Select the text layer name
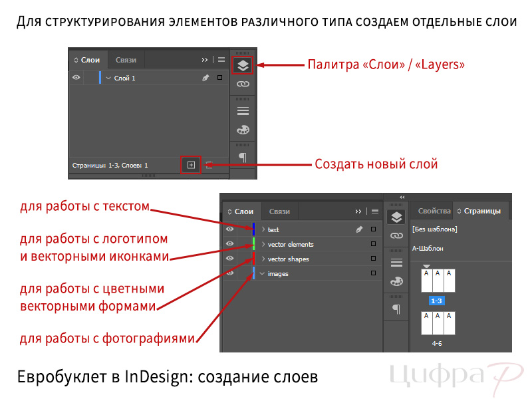Screen dimensions: 532x399 [x=273, y=229]
